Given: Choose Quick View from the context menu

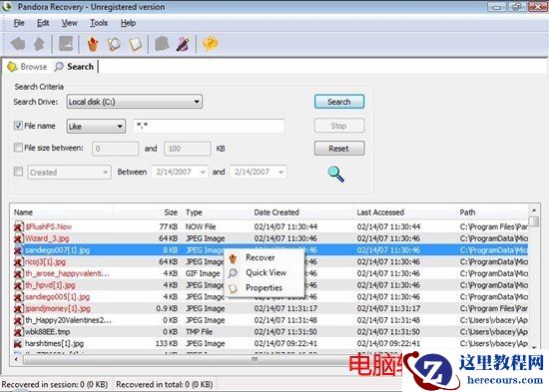Looking at the screenshot, I should pyautogui.click(x=267, y=272).
